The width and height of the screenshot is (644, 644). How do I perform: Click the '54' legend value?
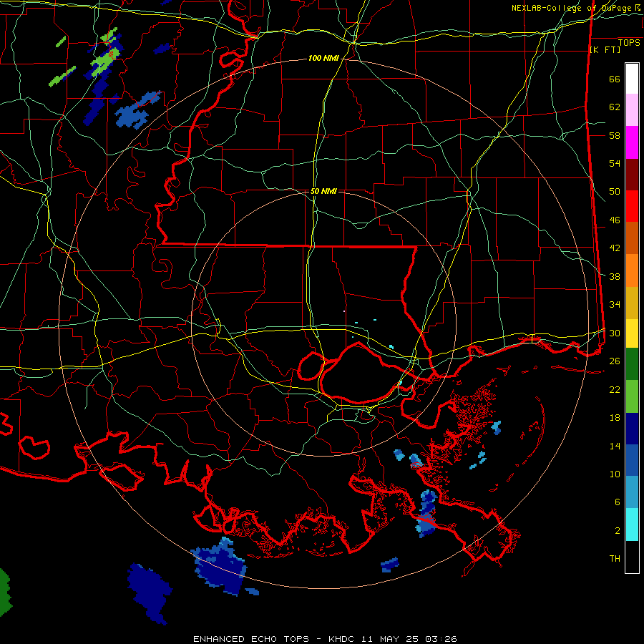615,163
